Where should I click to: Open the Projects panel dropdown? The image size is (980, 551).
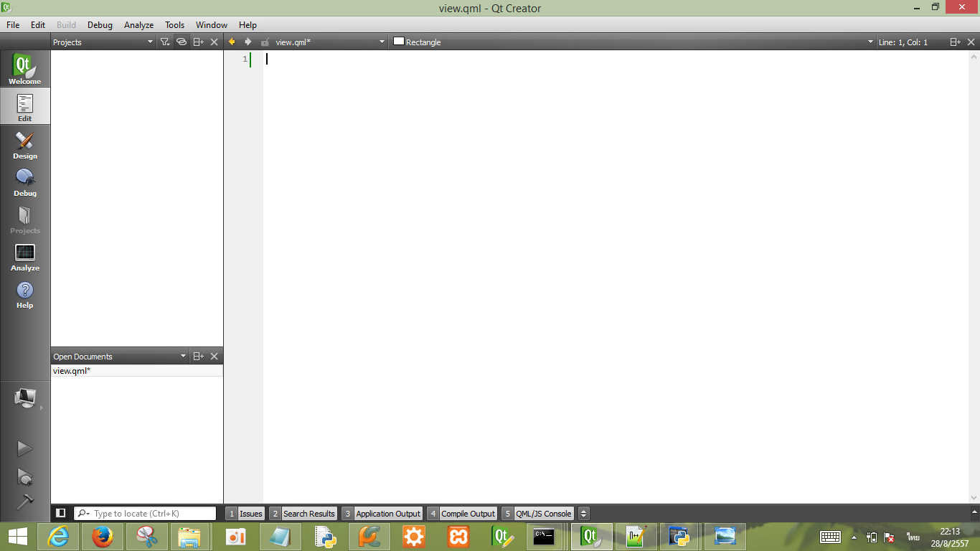pyautogui.click(x=151, y=42)
